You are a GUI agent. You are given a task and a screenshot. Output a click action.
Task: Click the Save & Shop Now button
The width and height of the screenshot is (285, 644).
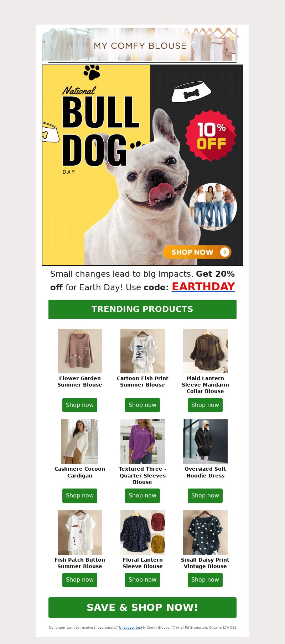click(x=142, y=608)
